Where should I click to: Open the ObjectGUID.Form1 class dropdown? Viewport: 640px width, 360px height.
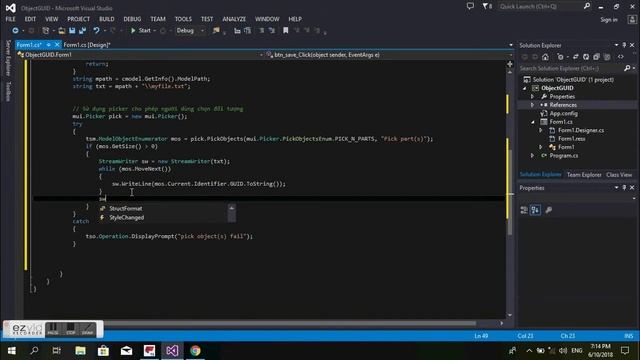139,55
